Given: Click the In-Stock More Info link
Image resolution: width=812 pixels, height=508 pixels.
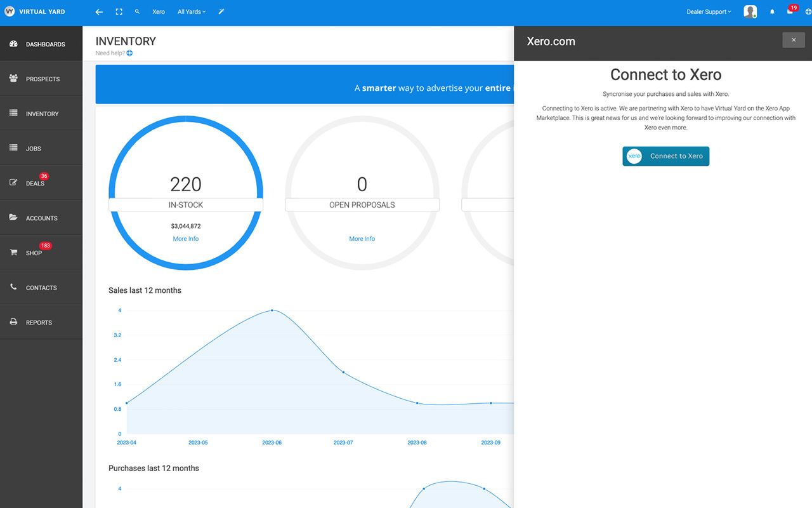Looking at the screenshot, I should [186, 239].
